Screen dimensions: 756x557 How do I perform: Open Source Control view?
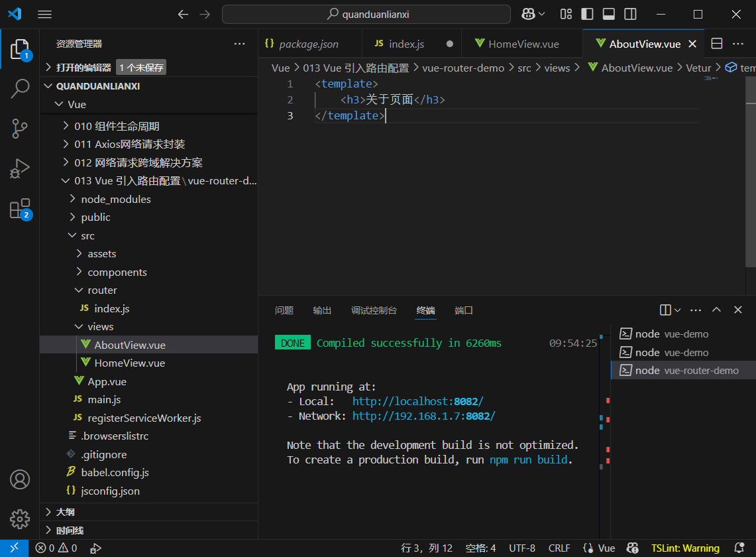(20, 129)
